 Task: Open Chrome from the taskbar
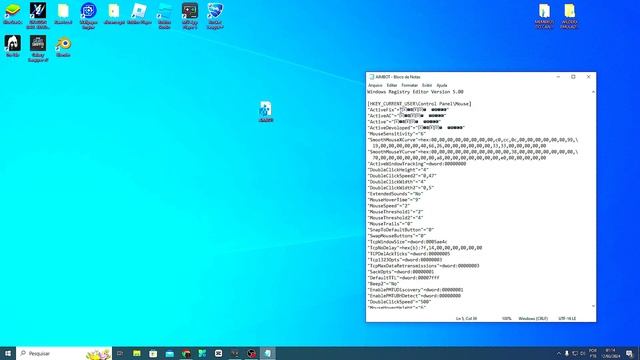(x=186, y=353)
